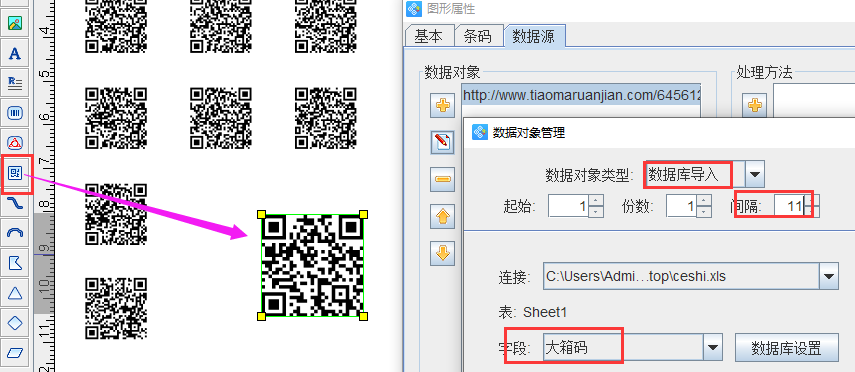Select the tiaomaruanjian URL data object entry
Screen dimensions: 855x372
pos(581,95)
